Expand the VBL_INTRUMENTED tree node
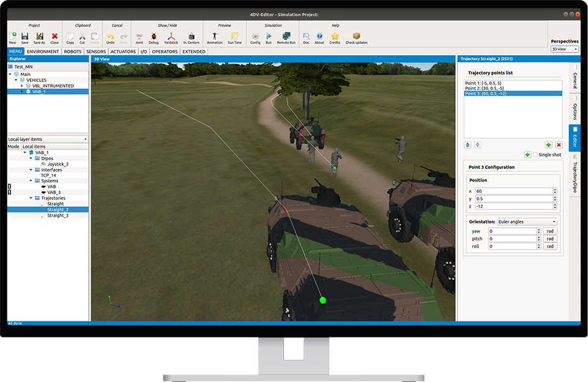 coord(22,86)
